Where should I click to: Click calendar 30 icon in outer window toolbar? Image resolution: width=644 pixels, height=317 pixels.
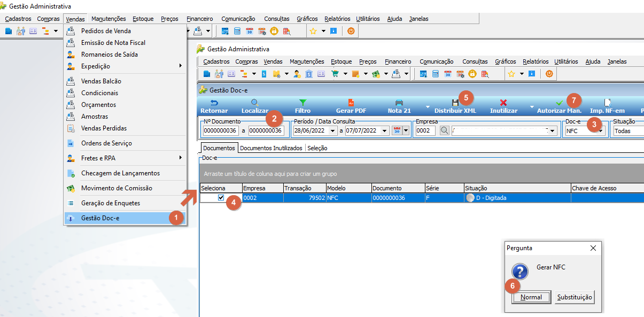pyautogui.click(x=250, y=31)
